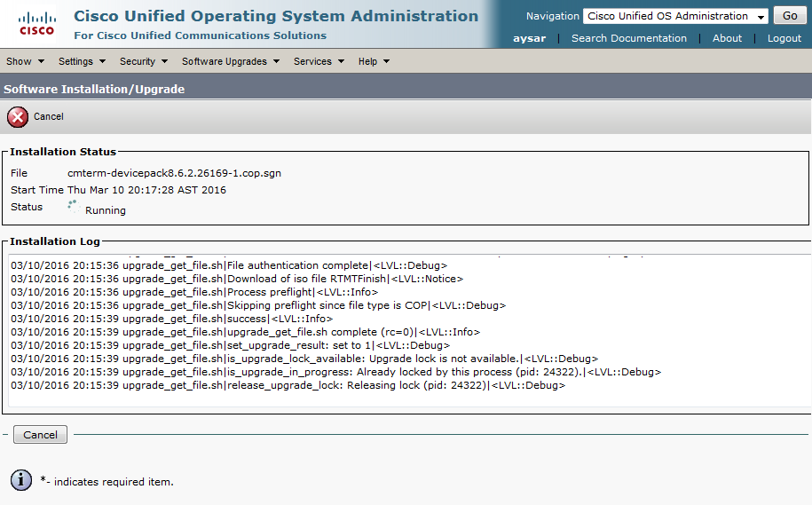Click the Running status spinner icon
The image size is (812, 505).
[73, 206]
